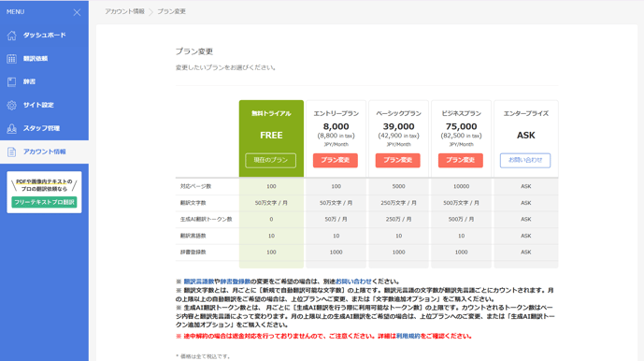644x361 pixels.
Task: Click 現在のプラン button in free trial
Action: 271,160
